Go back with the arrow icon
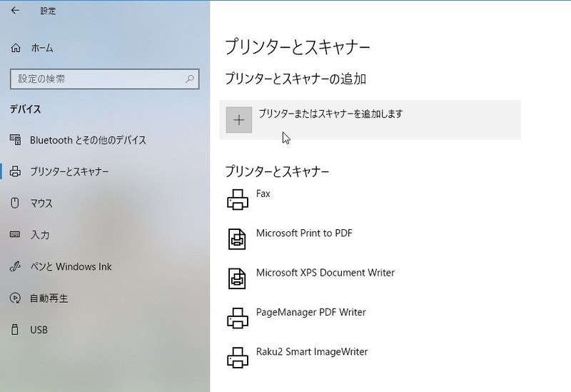 (x=15, y=11)
